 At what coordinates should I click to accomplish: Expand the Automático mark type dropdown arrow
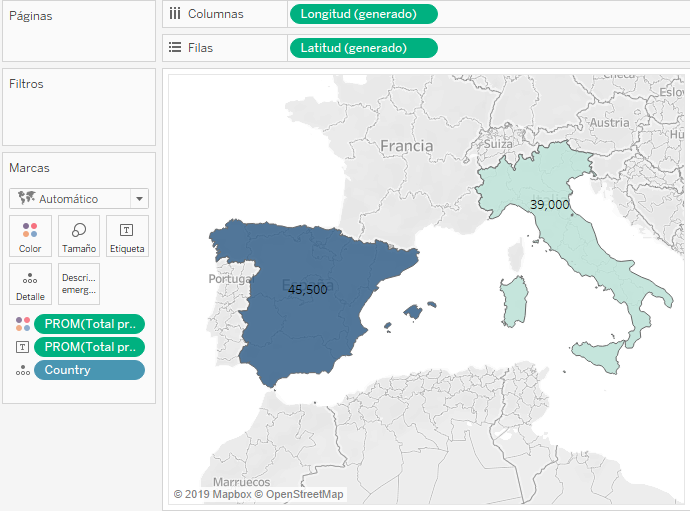click(x=139, y=199)
